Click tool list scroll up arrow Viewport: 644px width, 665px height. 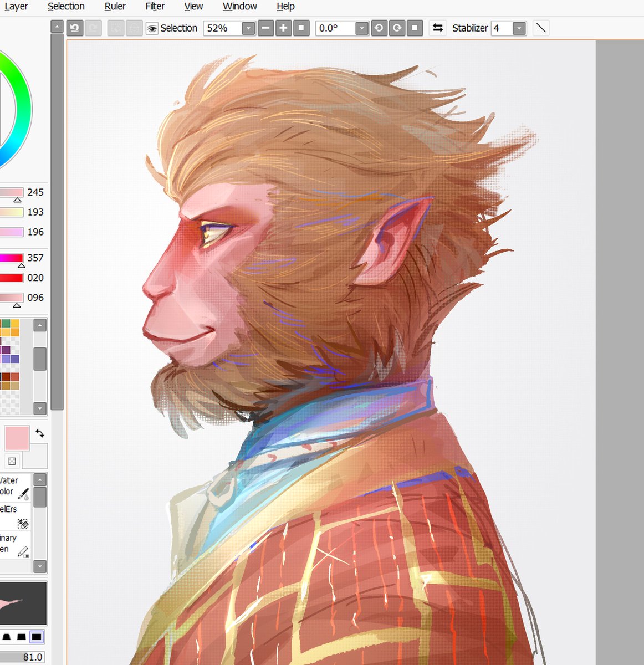pyautogui.click(x=40, y=479)
